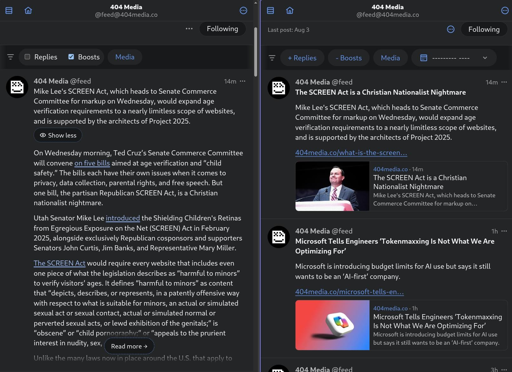Open 404media.co/what-is-the-screen link
Screen dimensions: 512x372
(351, 153)
